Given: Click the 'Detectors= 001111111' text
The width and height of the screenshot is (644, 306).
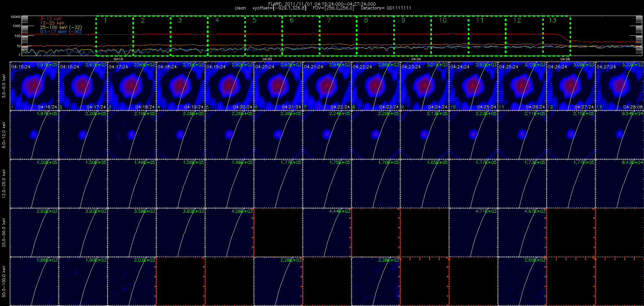Looking at the screenshot, I should point(386,8).
